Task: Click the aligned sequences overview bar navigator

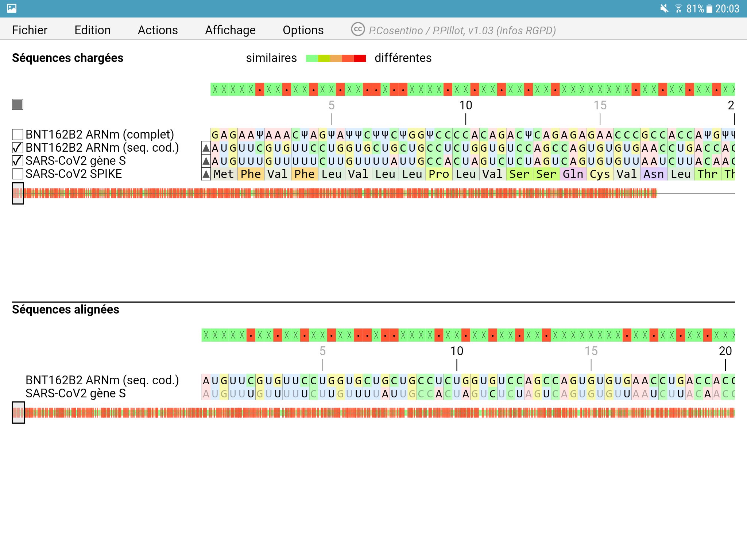Action: click(x=18, y=412)
